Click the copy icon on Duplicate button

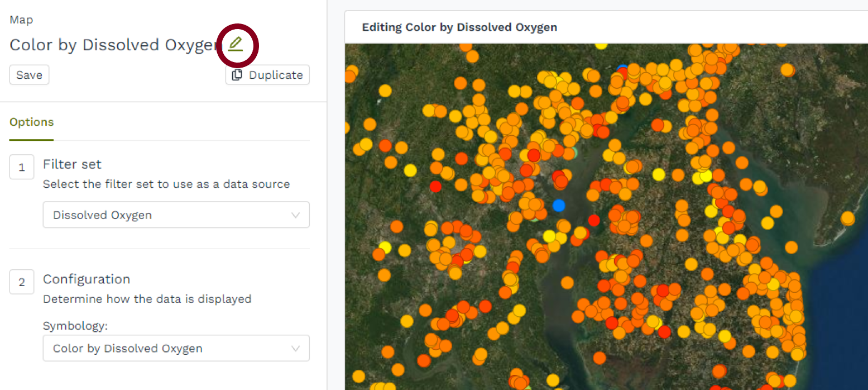[x=237, y=75]
